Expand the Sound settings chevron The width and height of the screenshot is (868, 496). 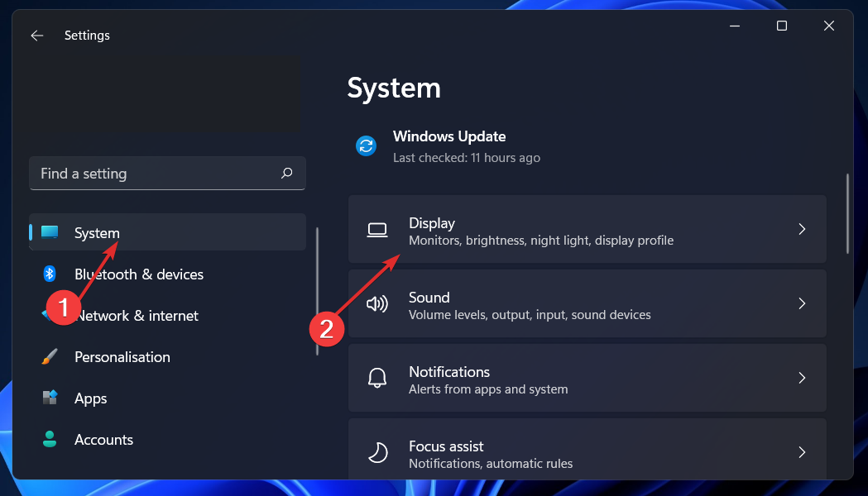point(802,303)
